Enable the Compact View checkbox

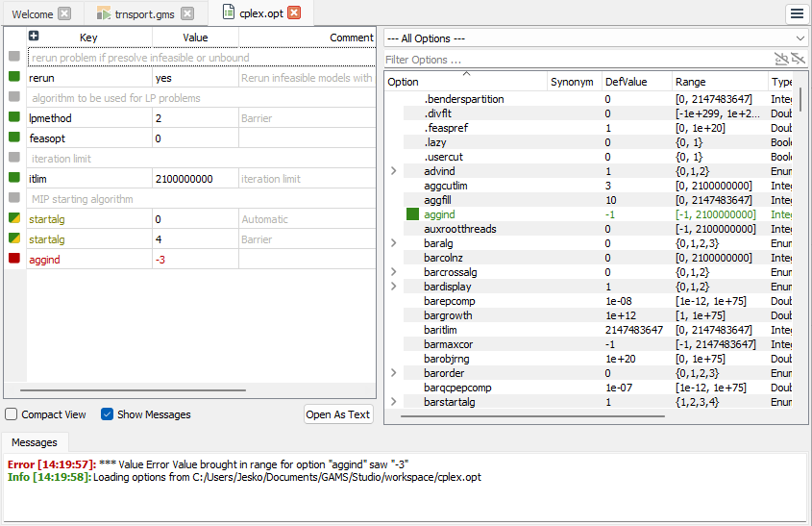(12, 414)
